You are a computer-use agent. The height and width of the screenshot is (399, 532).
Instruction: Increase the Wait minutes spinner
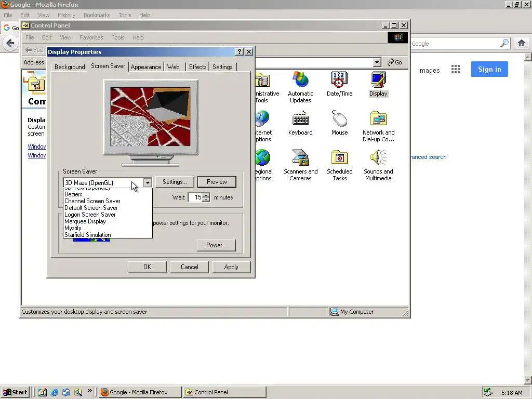coord(206,195)
